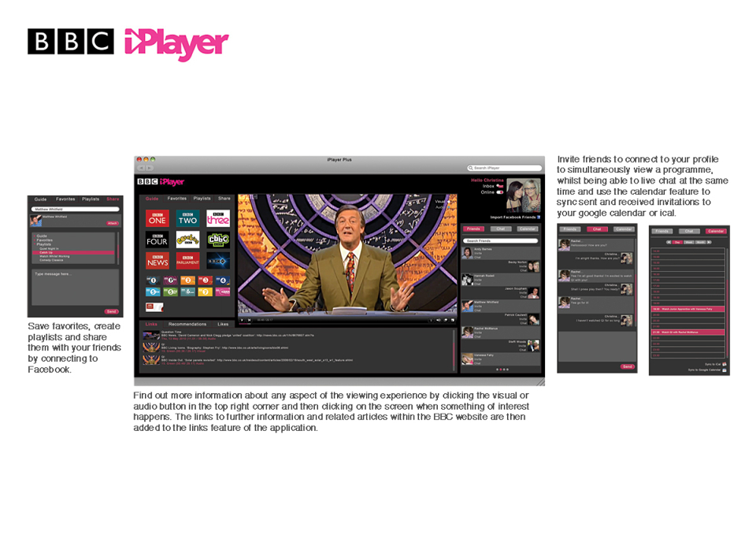Expand the Guide node in Share panel tree
756x535 pixels.
tap(34, 236)
